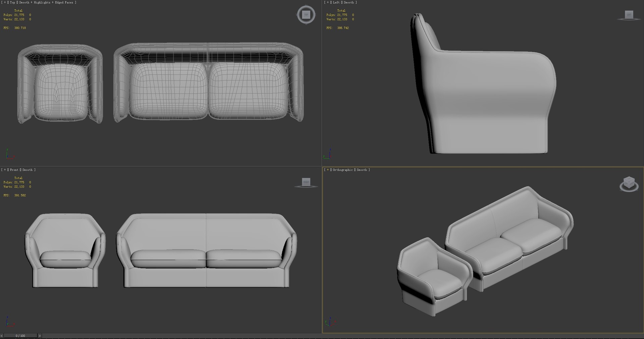
Task: Click the 'FPS: 380.718' readout in Top viewport
Action: [x=15, y=28]
